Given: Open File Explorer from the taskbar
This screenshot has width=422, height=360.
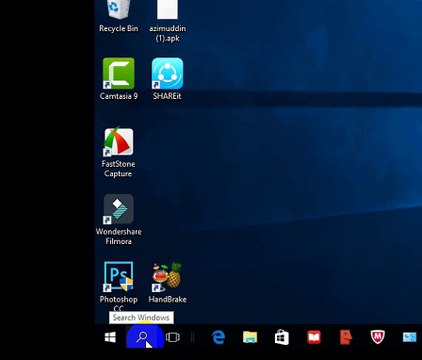Looking at the screenshot, I should tap(250, 337).
